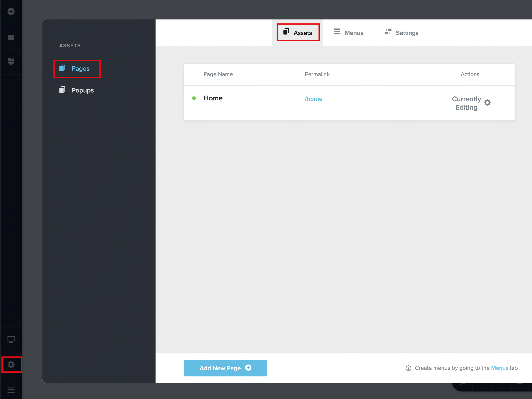Click the gear icon beside Currently Editing
This screenshot has height=399, width=532.
pos(487,103)
